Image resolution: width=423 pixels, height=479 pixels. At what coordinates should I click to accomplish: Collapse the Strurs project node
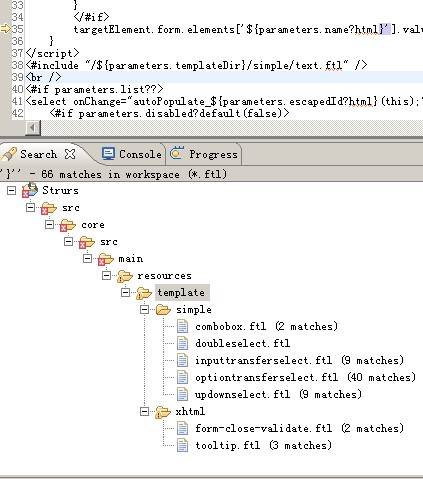tap(11, 191)
